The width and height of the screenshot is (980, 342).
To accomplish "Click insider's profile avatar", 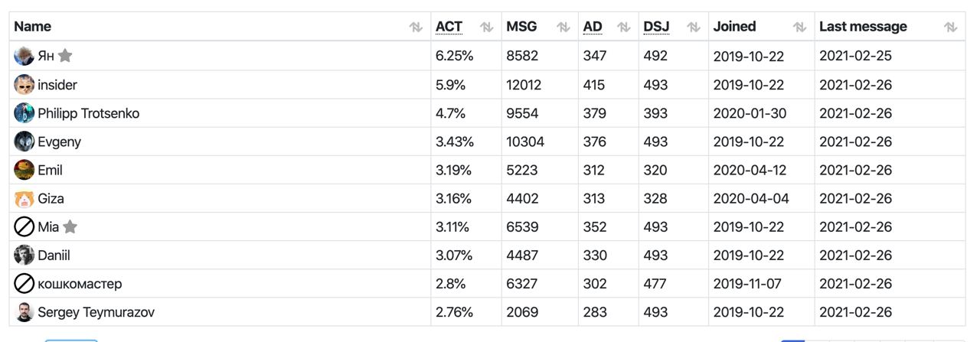I will [x=24, y=85].
